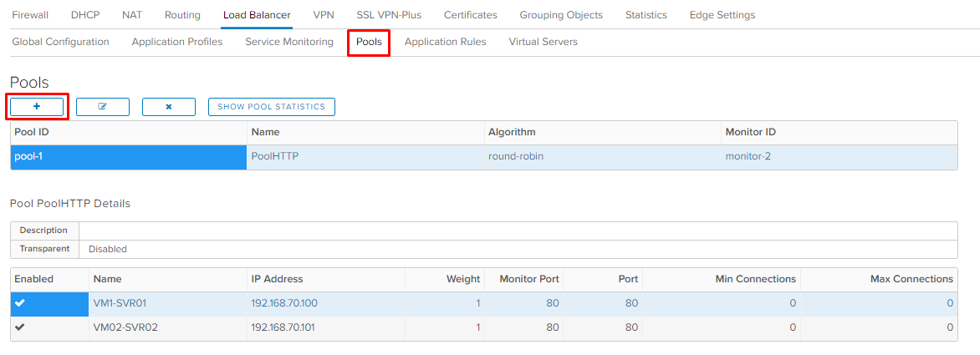Click the round-robin algorithm cell
980x355 pixels.
tap(603, 156)
